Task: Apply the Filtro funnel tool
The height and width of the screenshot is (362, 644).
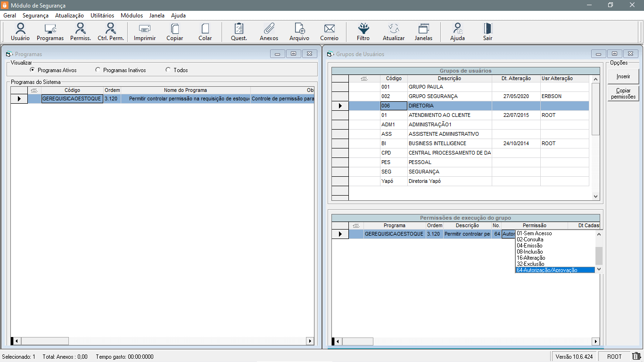Action: click(x=363, y=32)
